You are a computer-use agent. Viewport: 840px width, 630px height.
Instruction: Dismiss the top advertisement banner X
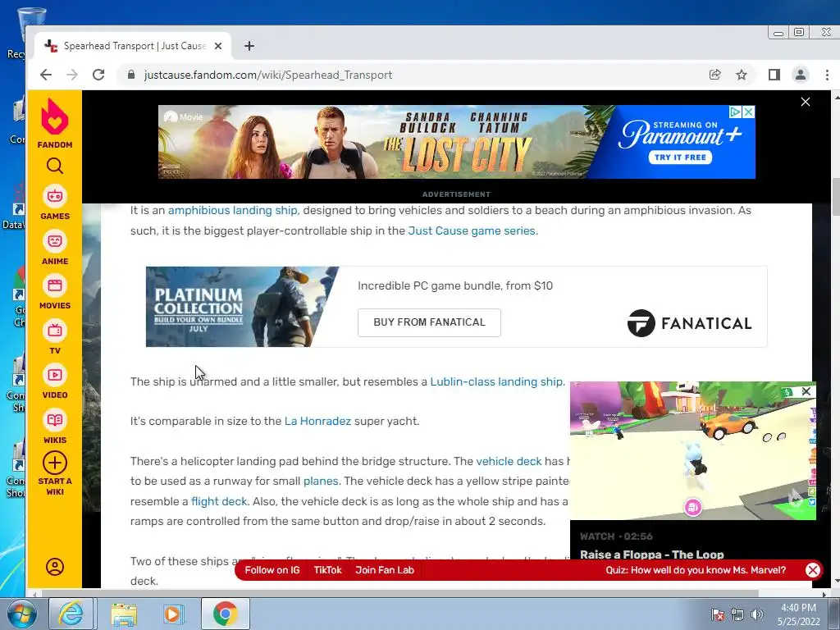pos(806,102)
